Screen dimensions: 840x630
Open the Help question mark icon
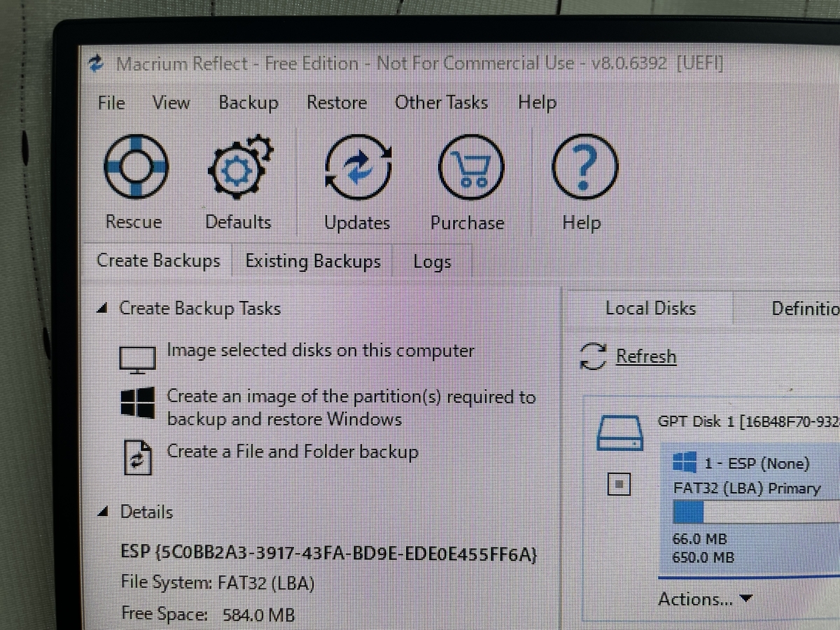click(x=584, y=167)
